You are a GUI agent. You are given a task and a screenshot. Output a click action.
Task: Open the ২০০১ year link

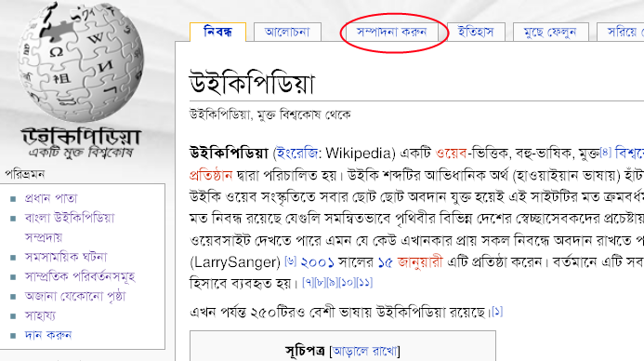pos(317,261)
